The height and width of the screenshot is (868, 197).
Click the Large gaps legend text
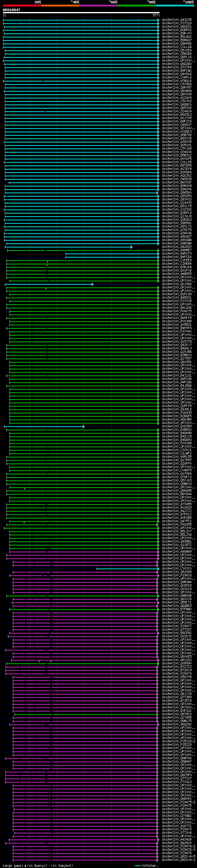(x=38, y=866)
